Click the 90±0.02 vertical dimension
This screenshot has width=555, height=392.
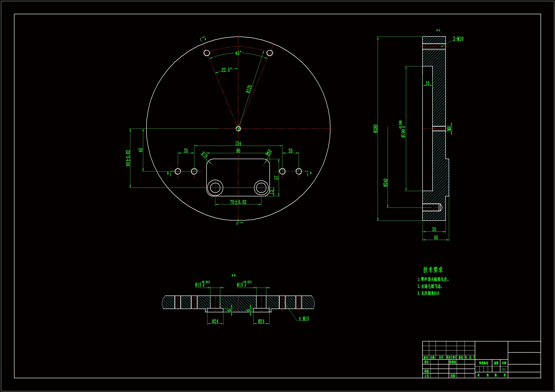coord(128,158)
